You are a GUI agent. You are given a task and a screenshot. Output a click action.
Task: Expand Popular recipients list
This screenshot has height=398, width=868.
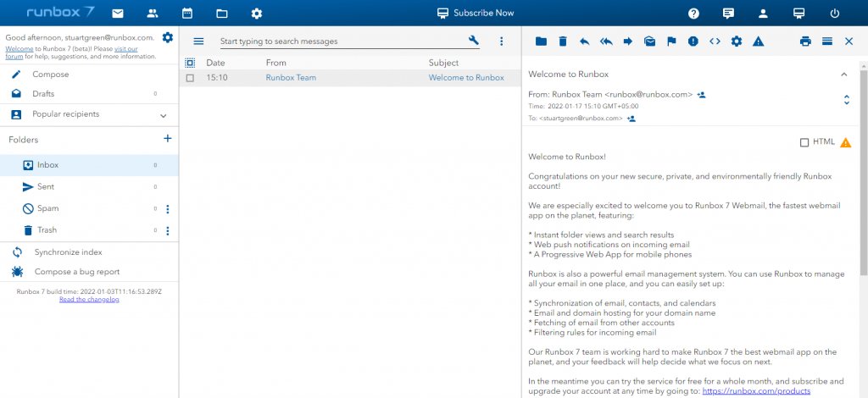pyautogui.click(x=164, y=115)
